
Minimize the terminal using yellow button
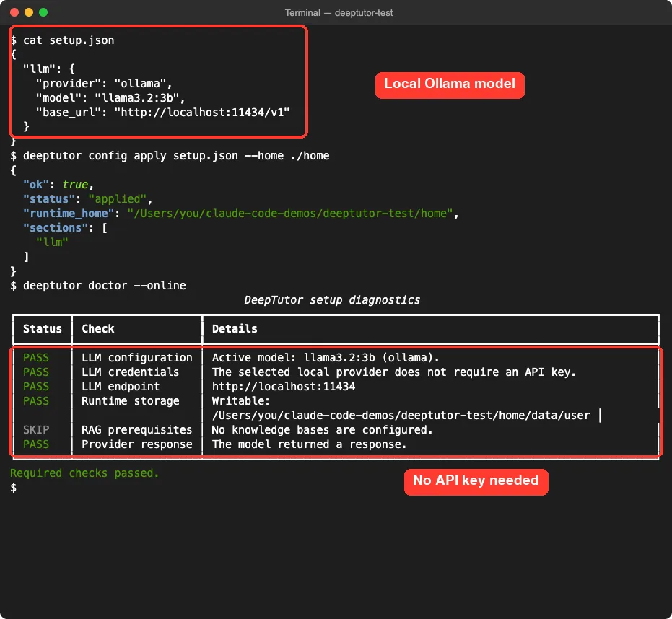pos(29,12)
